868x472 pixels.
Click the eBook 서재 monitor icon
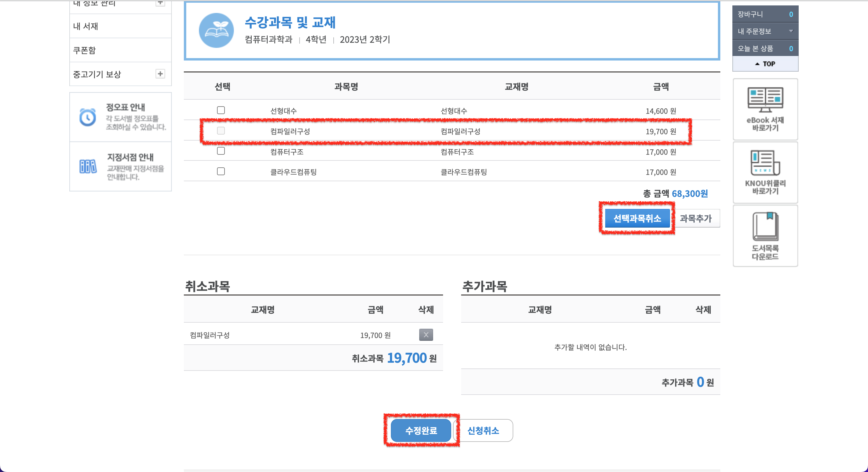765,100
